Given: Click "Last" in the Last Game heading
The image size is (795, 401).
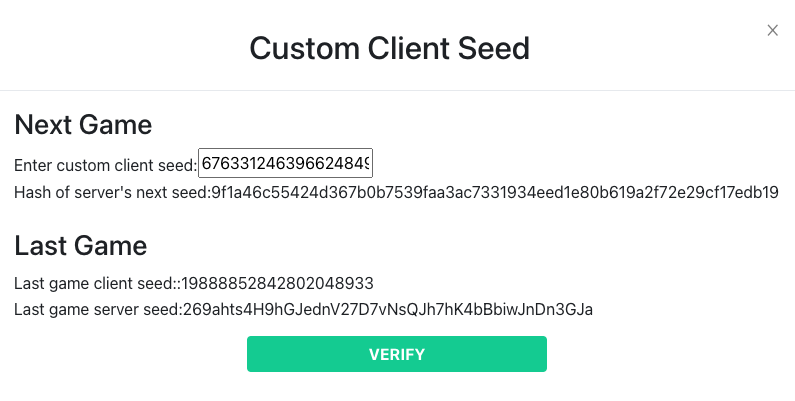Looking at the screenshot, I should [43, 245].
